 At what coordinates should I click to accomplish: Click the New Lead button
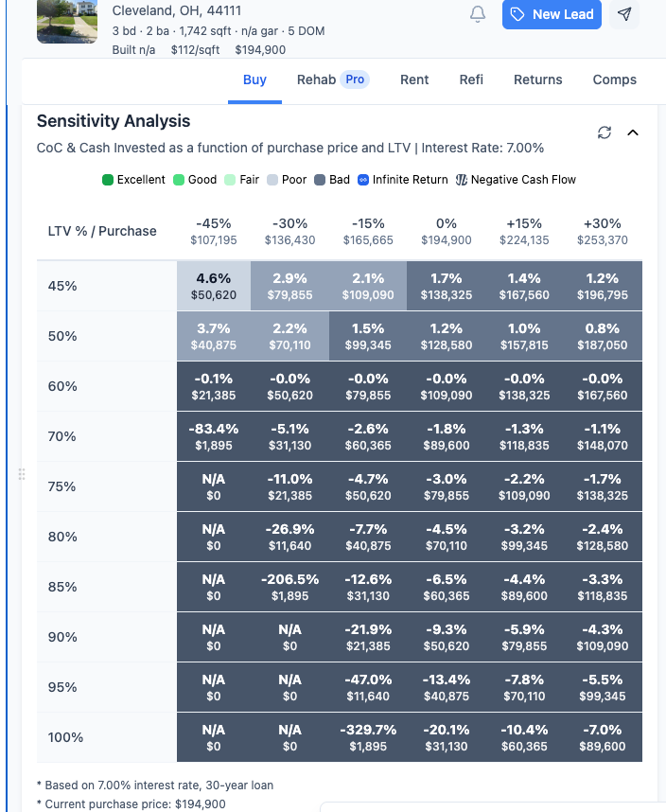pyautogui.click(x=552, y=14)
